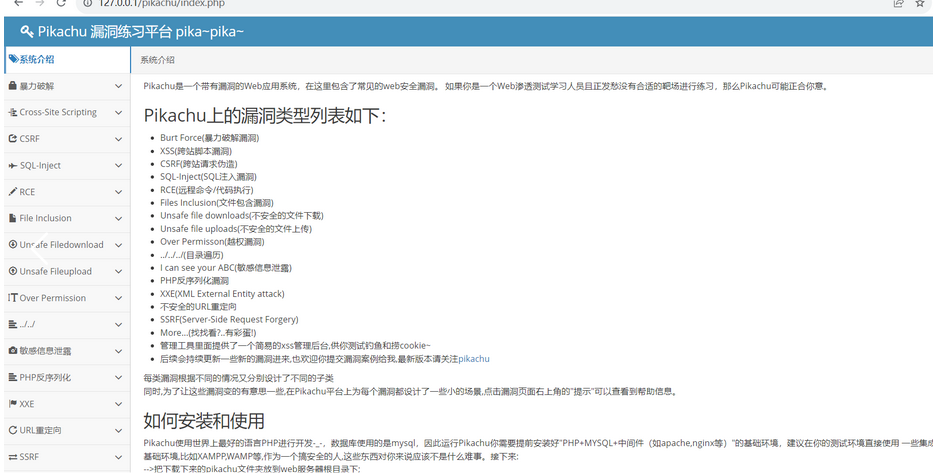Viewport: 933px width, 473px height.
Task: Click the 如何安装和使用 heading
Action: coord(203,421)
